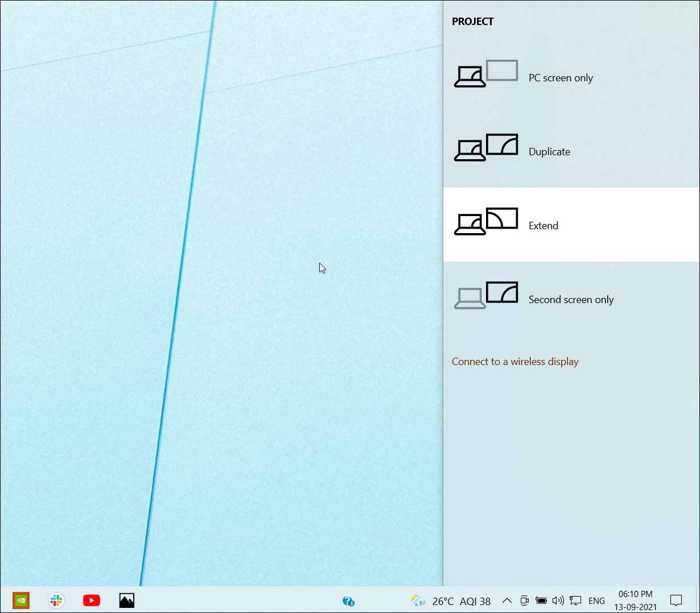Open the Action Center notifications button
The width and height of the screenshot is (700, 613).
pos(676,600)
